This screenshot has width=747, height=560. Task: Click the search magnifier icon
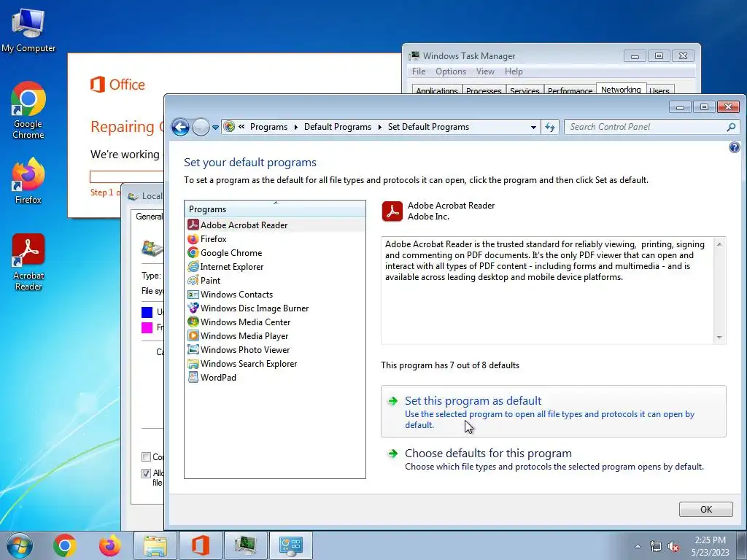pos(731,127)
